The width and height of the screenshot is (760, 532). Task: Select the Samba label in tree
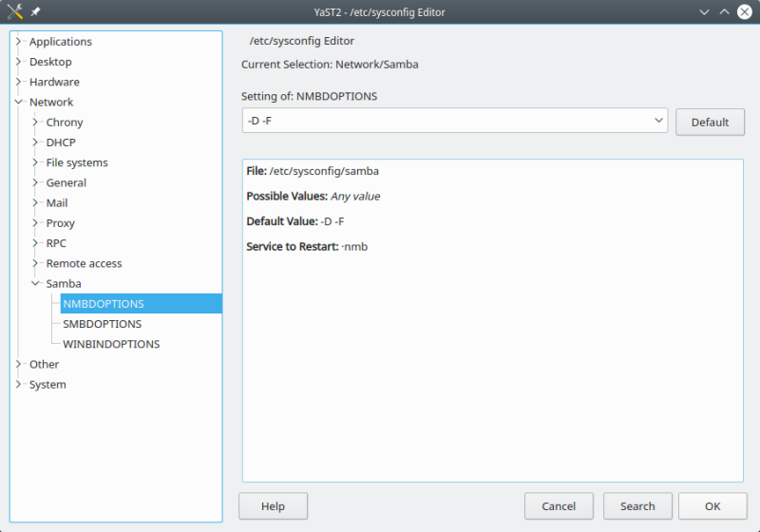tap(64, 283)
